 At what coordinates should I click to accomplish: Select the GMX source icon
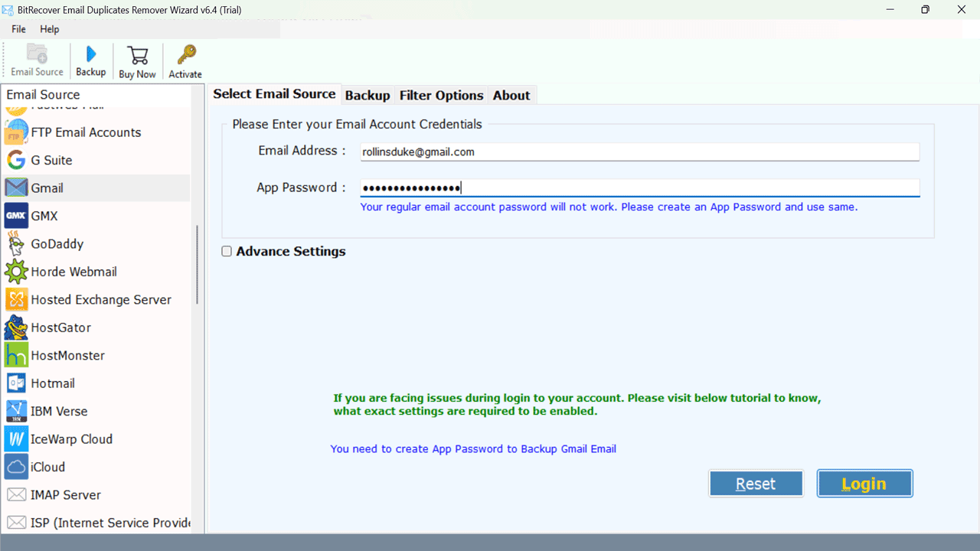16,216
